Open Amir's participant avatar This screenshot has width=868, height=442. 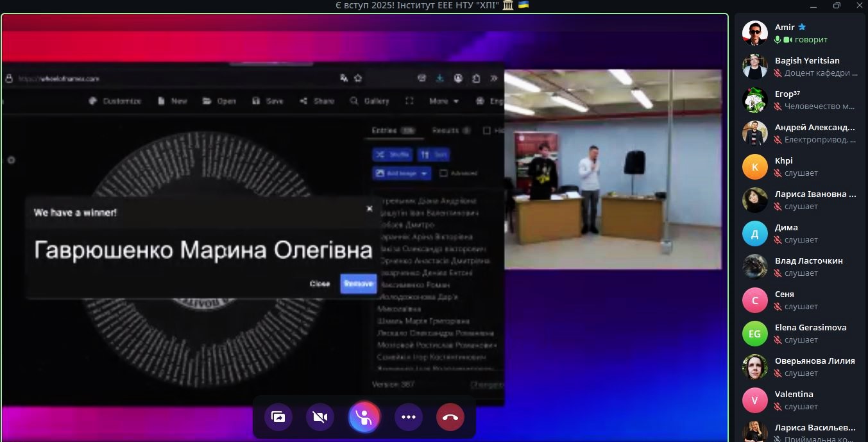coord(755,33)
